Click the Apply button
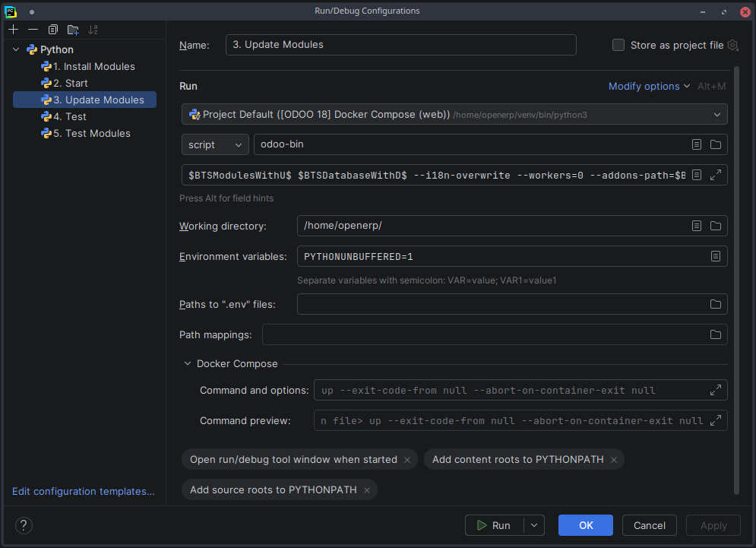 point(713,525)
